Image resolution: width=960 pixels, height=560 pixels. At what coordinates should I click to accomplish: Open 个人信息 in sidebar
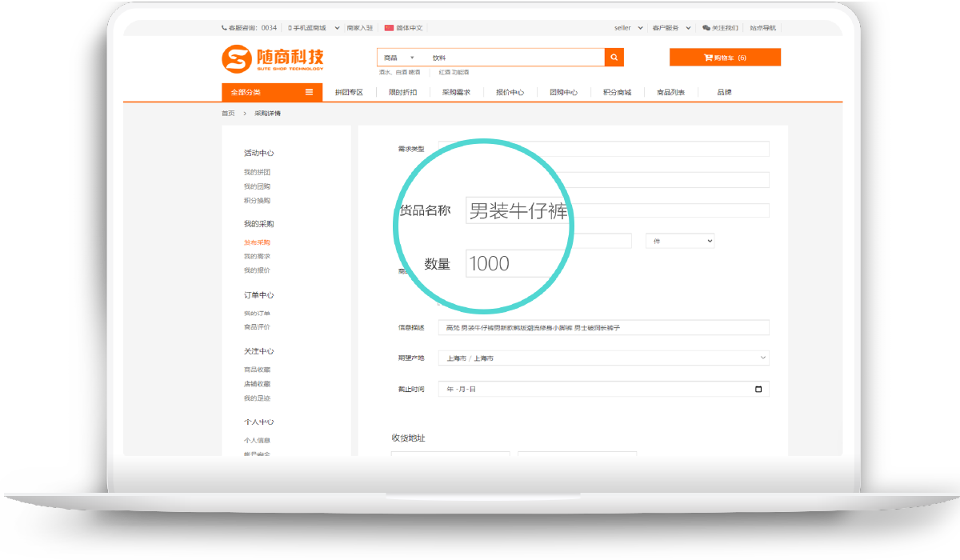pos(257,440)
